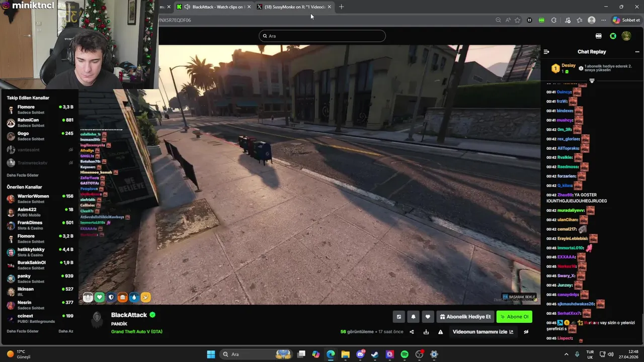Click the black cat extension icon
The image size is (644, 362).
[529, 20]
